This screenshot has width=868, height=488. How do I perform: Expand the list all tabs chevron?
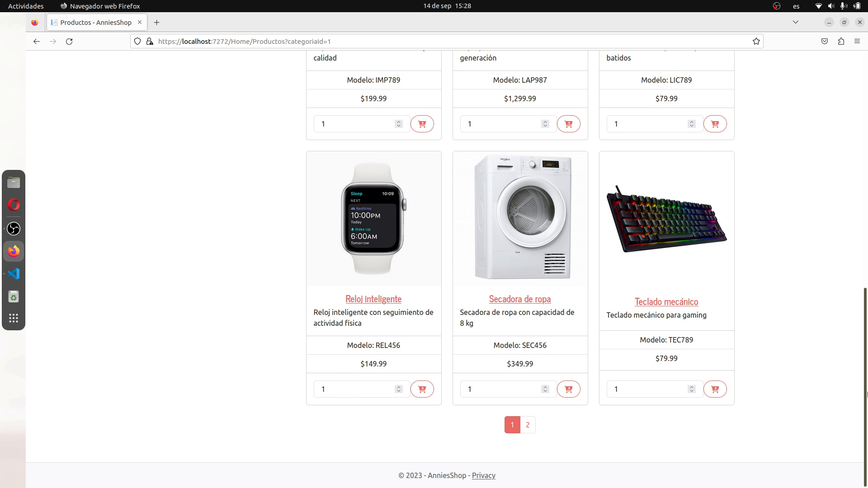coord(796,22)
